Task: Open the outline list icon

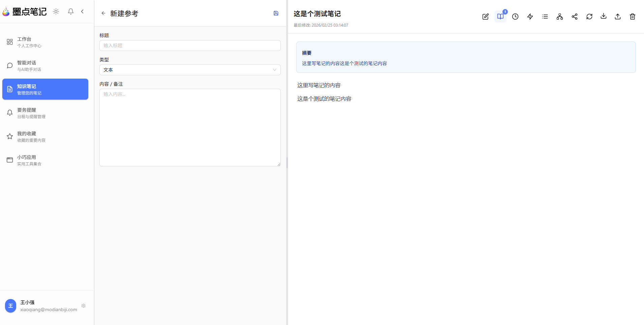Action: coord(545,17)
